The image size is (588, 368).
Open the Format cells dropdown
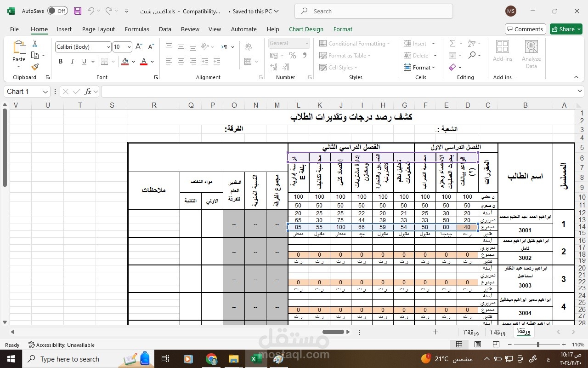419,67
